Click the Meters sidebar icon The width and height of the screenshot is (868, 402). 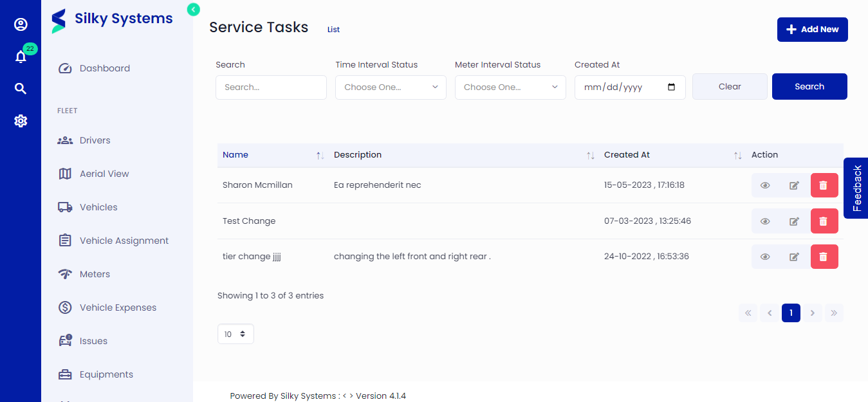click(x=65, y=273)
